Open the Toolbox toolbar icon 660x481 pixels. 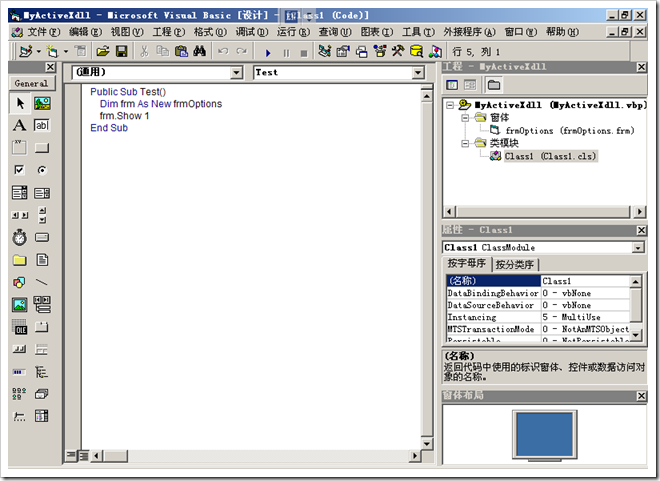tap(398, 52)
